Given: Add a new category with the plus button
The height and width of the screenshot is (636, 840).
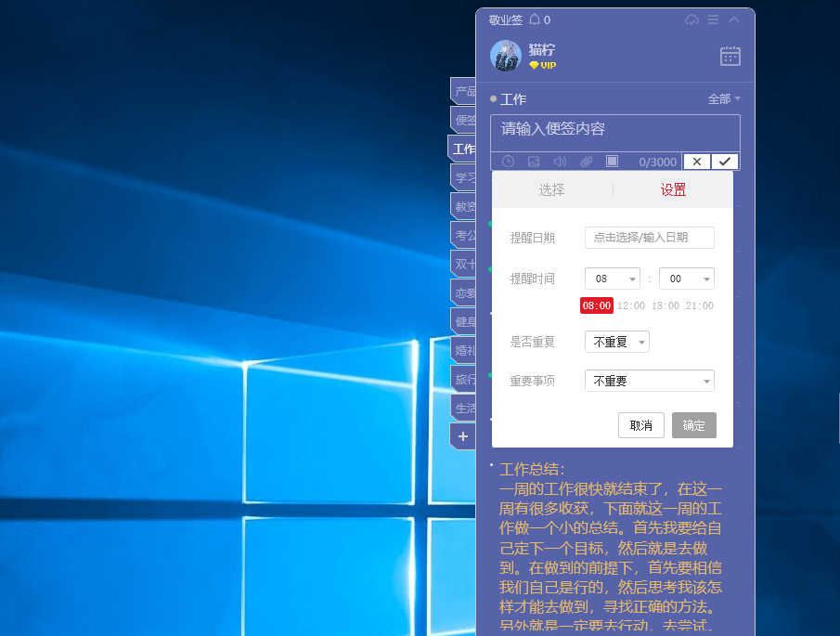Looking at the screenshot, I should [463, 436].
